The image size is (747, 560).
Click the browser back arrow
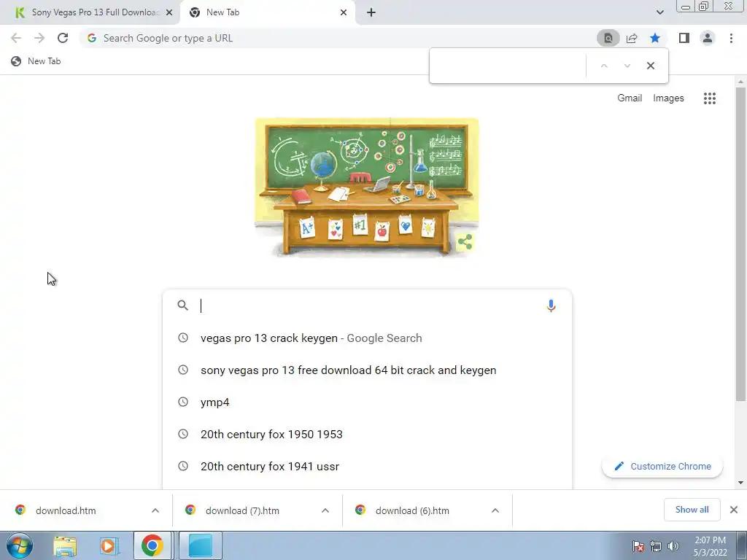point(16,38)
